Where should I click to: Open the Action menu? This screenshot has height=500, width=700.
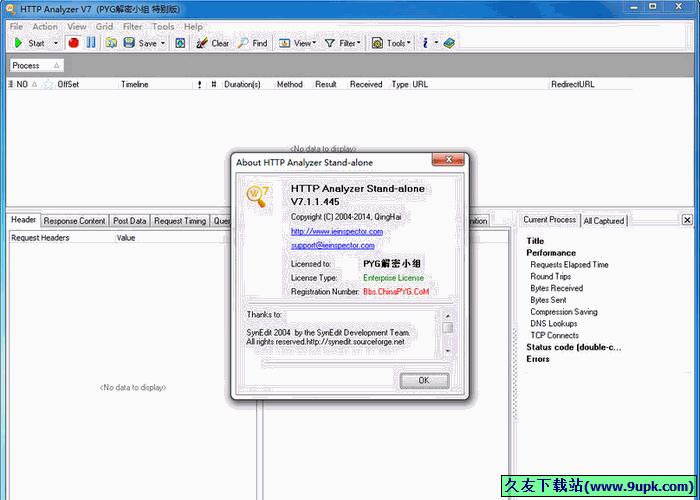pos(45,27)
